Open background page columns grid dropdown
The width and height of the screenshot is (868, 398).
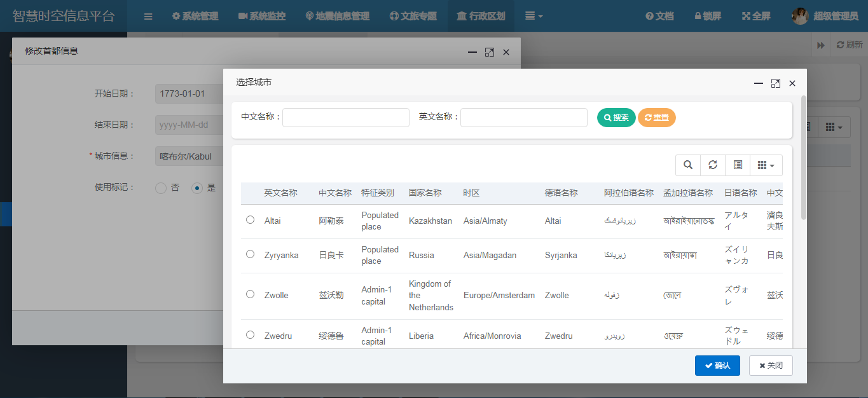(x=834, y=127)
